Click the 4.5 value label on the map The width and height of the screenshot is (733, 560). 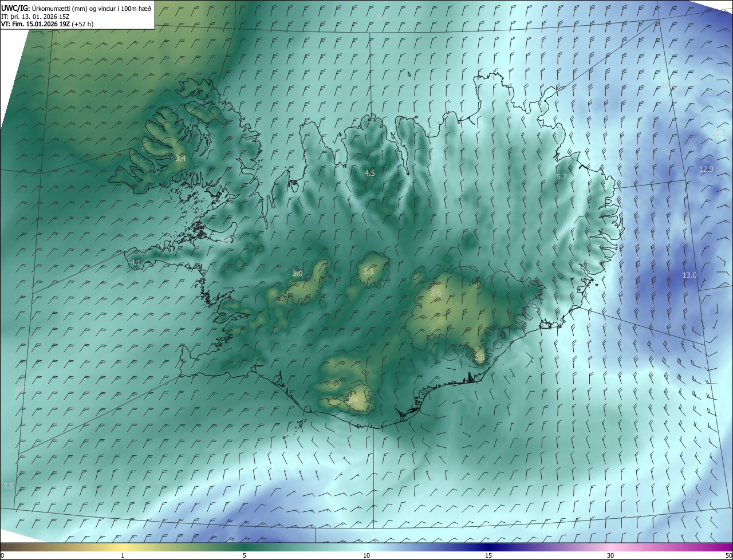tap(370, 173)
